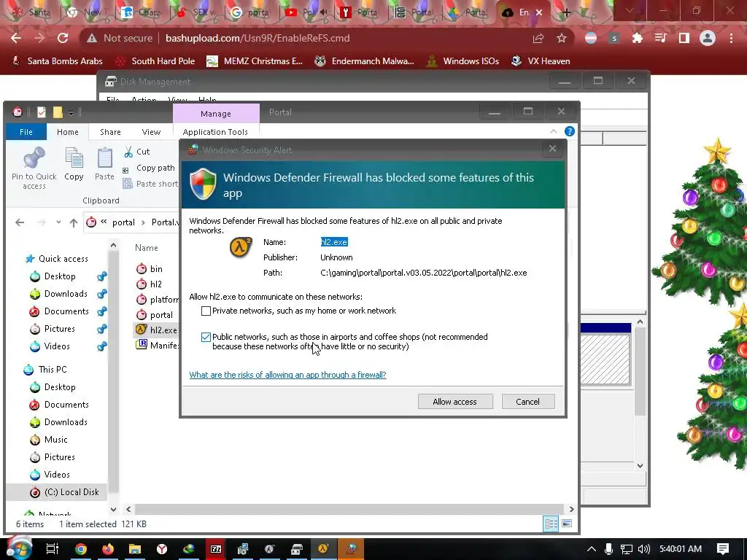Bookmark this page star icon

[562, 38]
